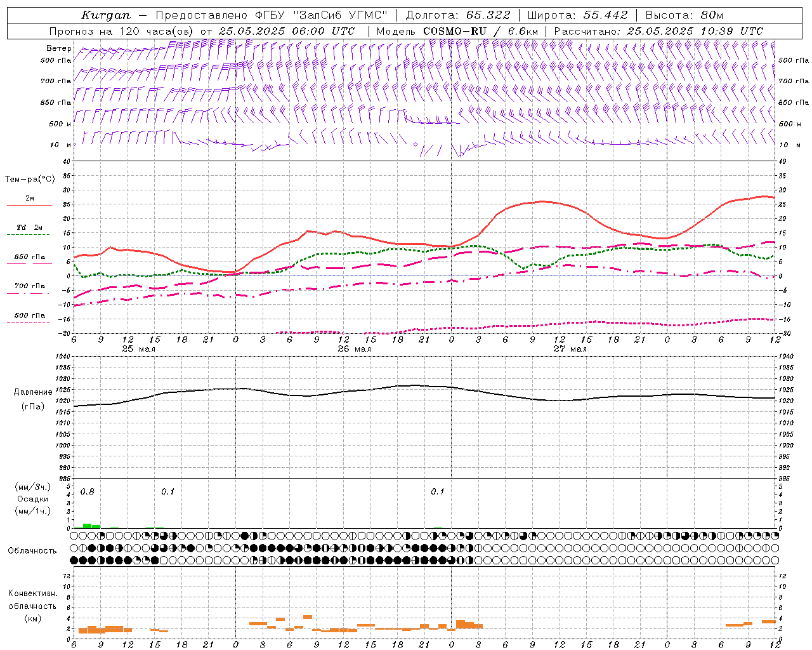This screenshot has width=812, height=650.
Task: Click the "Долгота: 65.322" header field
Action: click(457, 15)
